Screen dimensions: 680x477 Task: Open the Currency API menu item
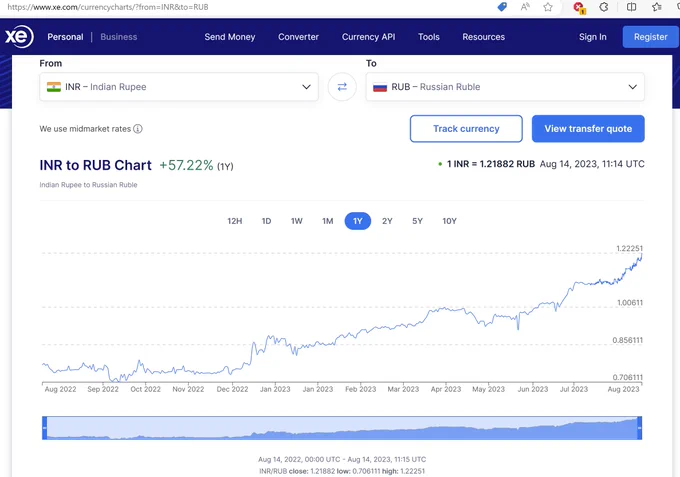369,37
